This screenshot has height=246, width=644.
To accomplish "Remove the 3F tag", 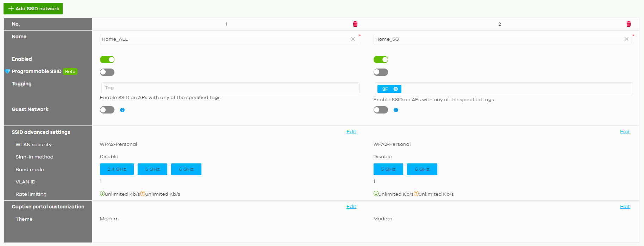I will [x=396, y=89].
